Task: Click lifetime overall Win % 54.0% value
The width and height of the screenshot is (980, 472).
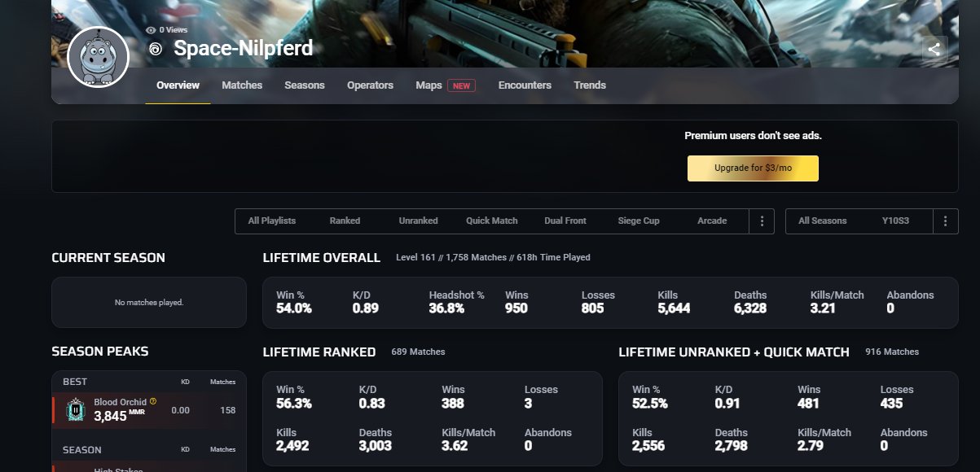Action: [x=294, y=308]
